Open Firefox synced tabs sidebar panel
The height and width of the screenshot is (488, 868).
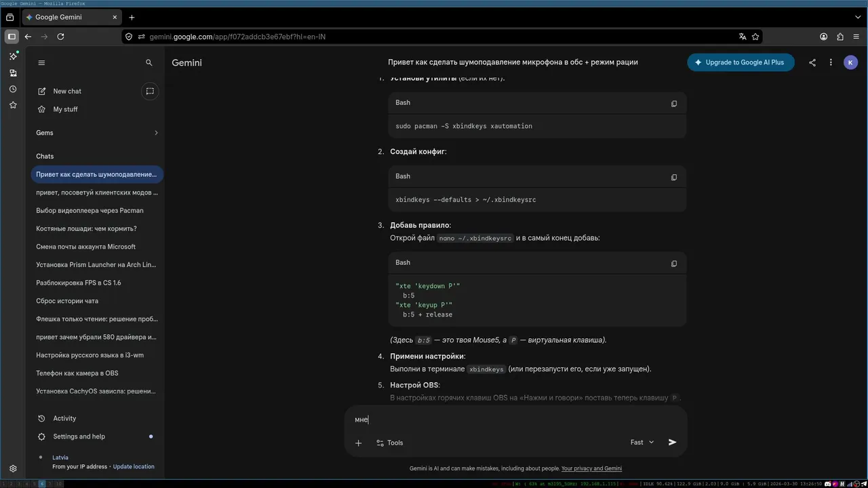tap(13, 73)
